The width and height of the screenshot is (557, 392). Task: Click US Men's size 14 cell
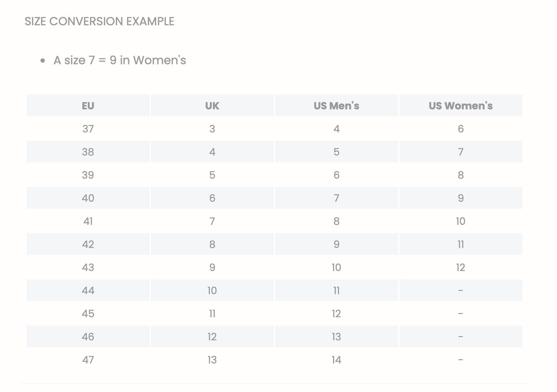336,360
